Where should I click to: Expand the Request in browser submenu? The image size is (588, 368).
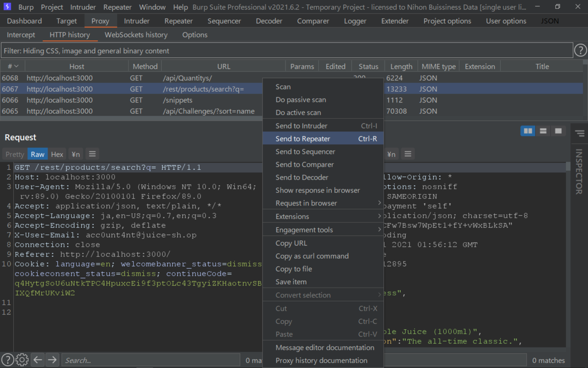click(x=323, y=203)
